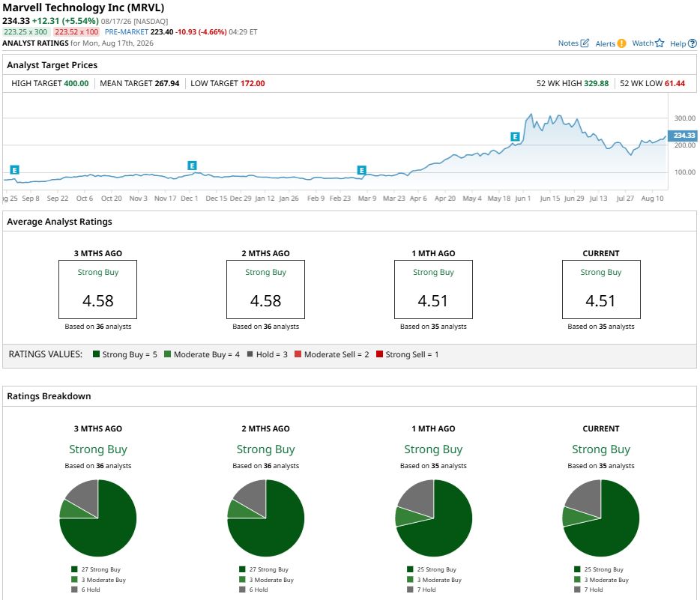Click the Average Analyst Ratings heading
The image size is (700, 600).
click(x=59, y=222)
